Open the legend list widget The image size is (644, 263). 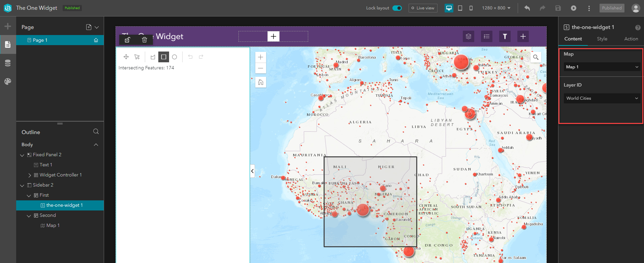[x=487, y=36]
